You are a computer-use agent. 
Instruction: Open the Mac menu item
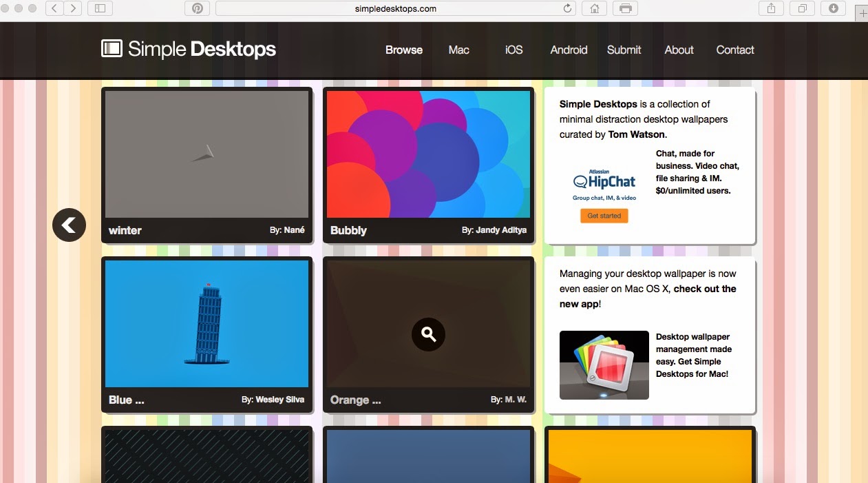coord(458,50)
